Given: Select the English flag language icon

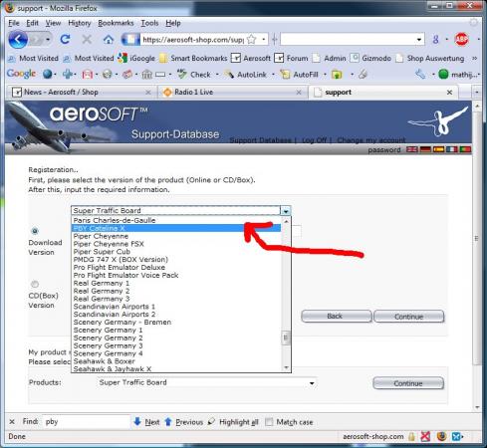Looking at the screenshot, I should (412, 149).
